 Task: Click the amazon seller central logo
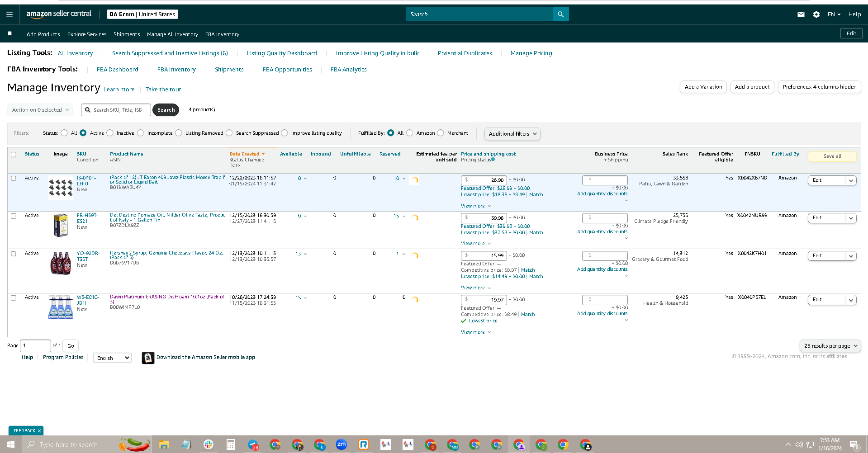click(59, 14)
